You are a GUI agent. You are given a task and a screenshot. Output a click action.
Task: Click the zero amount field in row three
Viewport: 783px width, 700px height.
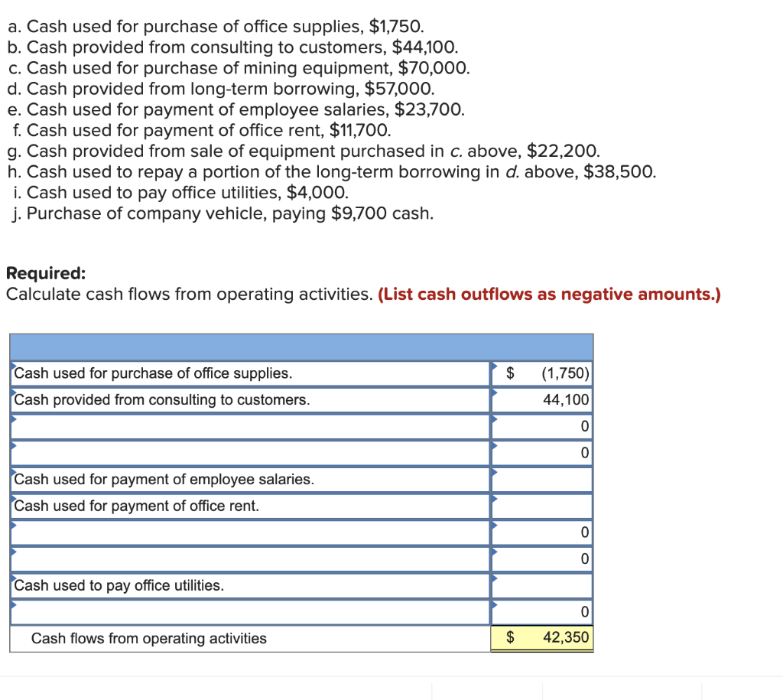[x=542, y=427]
